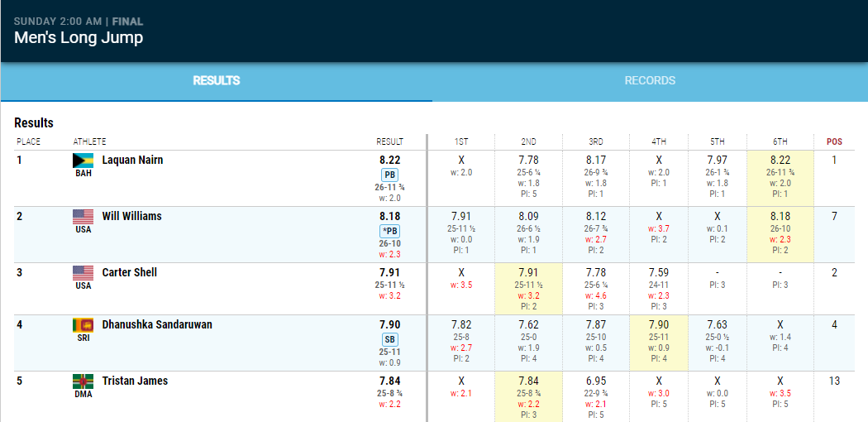Click athlete name Carter Shell

coord(129,272)
